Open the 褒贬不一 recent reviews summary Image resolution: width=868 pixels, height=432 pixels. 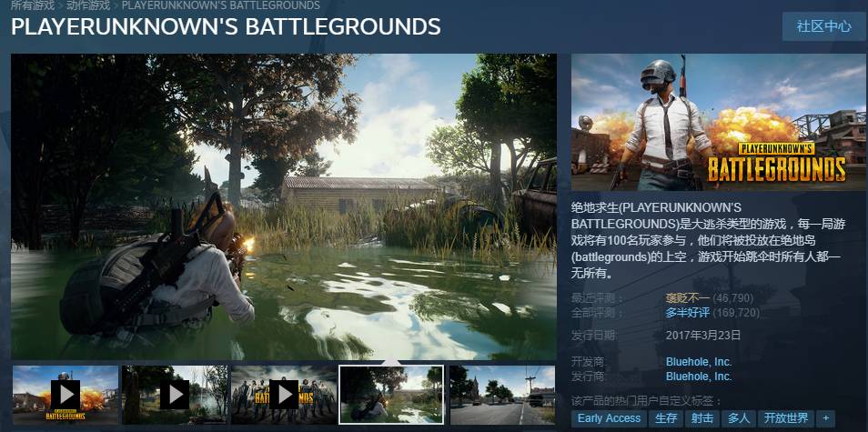pos(688,298)
